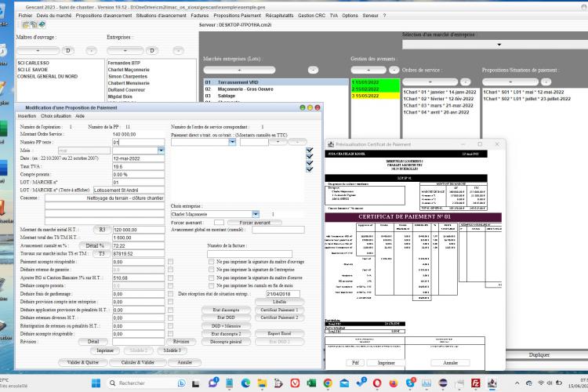The image size is (588, 392).
Task: Select lot 02 Maçonnerie - Gros Oeuvre
Action: point(277,89)
